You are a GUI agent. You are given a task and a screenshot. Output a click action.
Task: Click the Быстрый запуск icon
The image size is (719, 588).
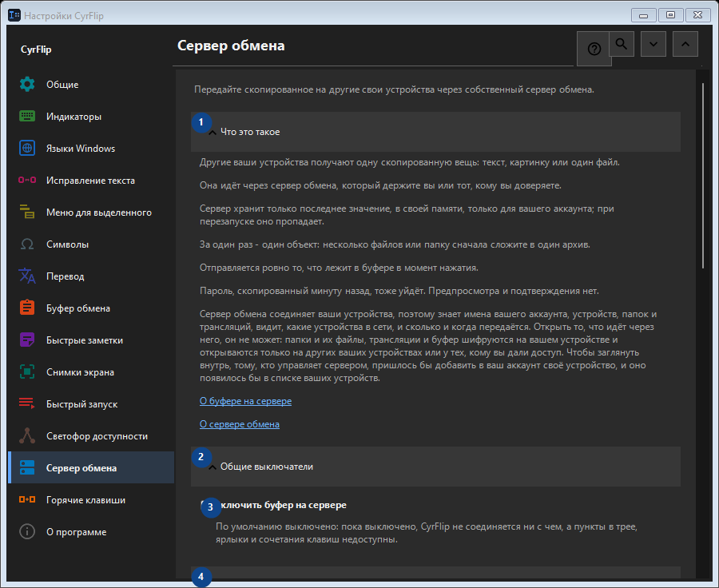27,404
